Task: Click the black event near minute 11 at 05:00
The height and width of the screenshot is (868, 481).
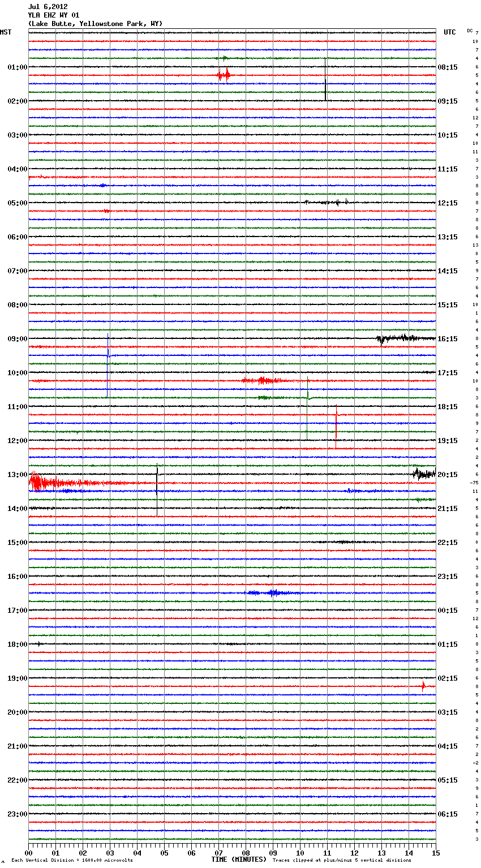Action: coord(327,202)
